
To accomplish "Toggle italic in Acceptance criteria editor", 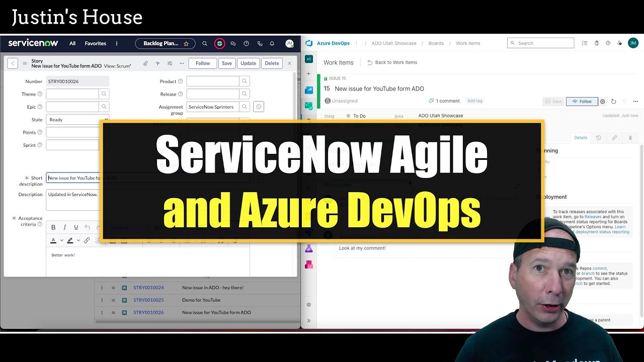I will pos(65,227).
